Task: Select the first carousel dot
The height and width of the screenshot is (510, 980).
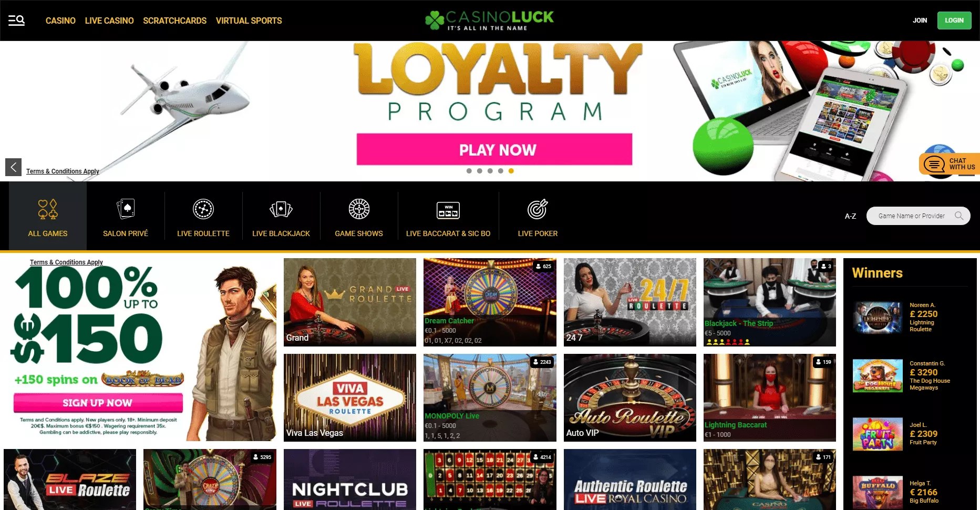Action: click(x=469, y=171)
